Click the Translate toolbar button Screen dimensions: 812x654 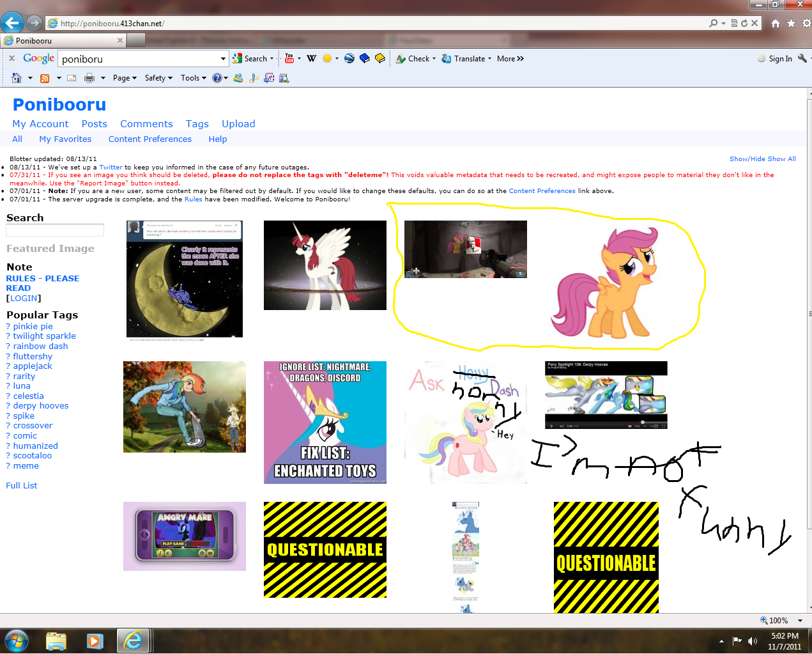pos(464,58)
